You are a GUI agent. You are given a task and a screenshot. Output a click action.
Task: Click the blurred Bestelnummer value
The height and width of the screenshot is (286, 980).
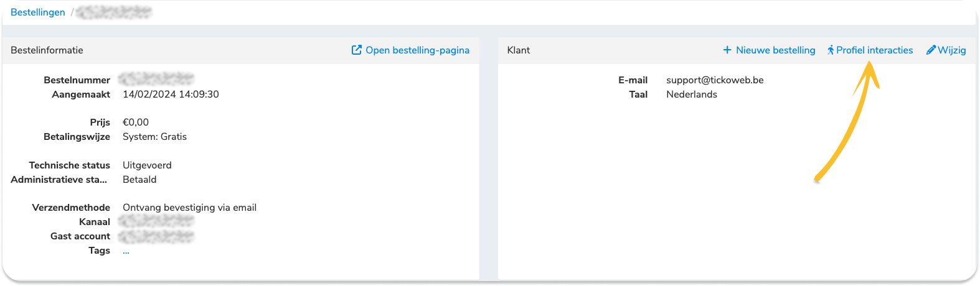156,79
